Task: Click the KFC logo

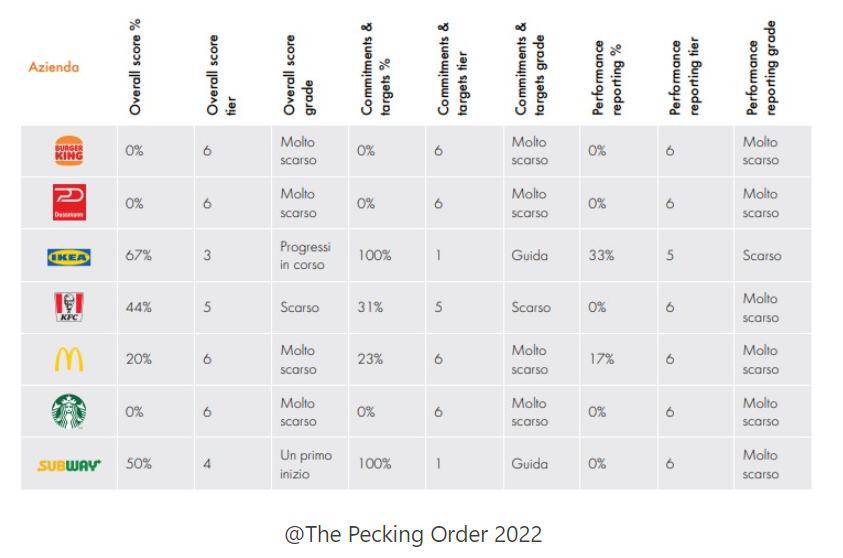Action: (69, 307)
